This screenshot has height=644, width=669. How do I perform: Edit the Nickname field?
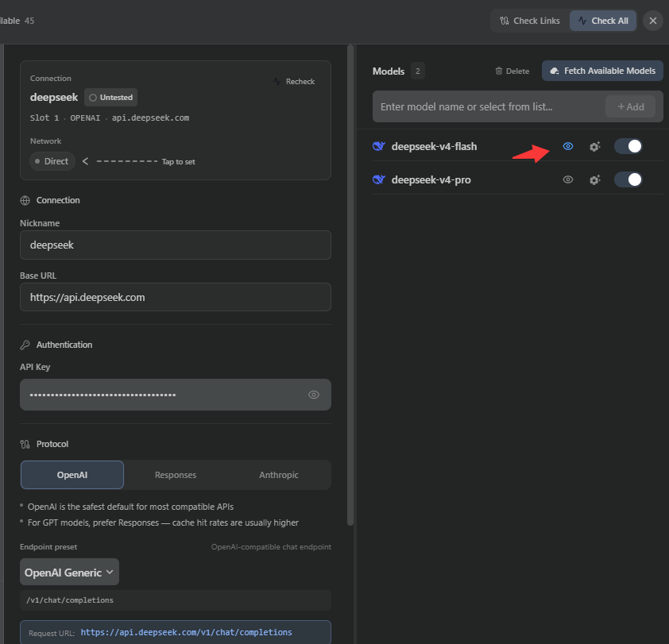click(176, 245)
